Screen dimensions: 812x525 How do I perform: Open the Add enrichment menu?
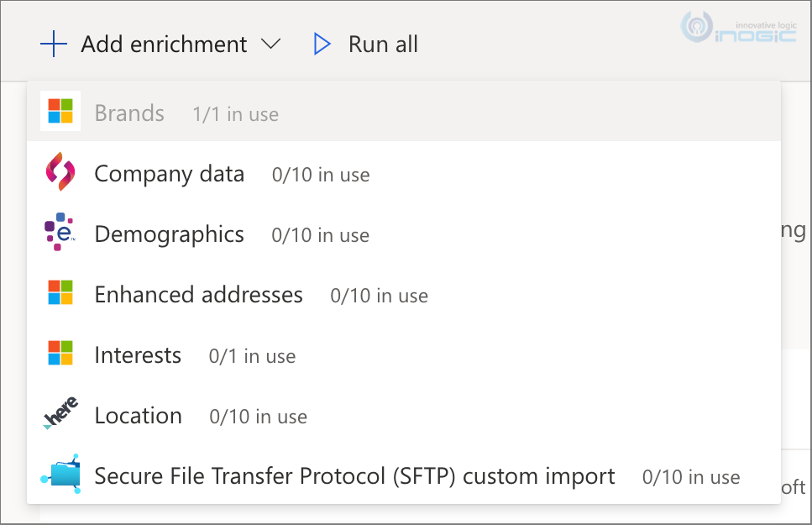point(164,45)
